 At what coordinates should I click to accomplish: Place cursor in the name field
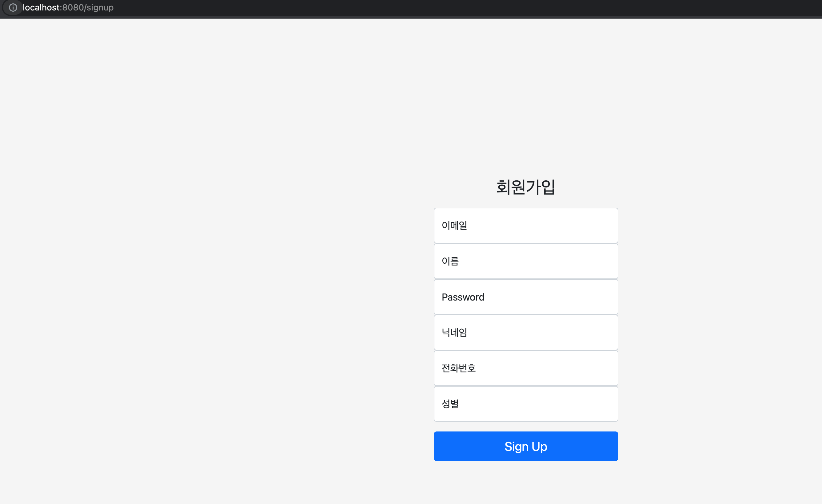[x=526, y=261]
